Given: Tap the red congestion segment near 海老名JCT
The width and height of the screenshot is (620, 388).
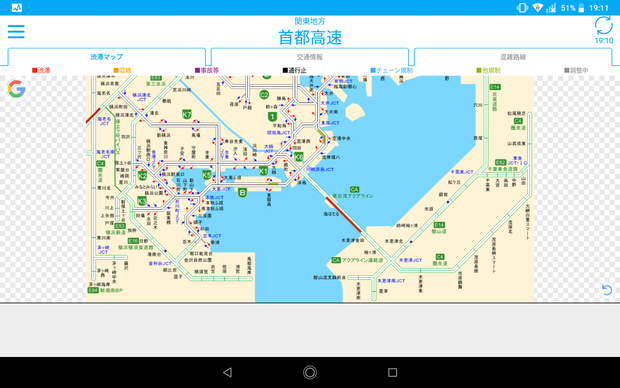Looking at the screenshot, I should pos(93,115).
